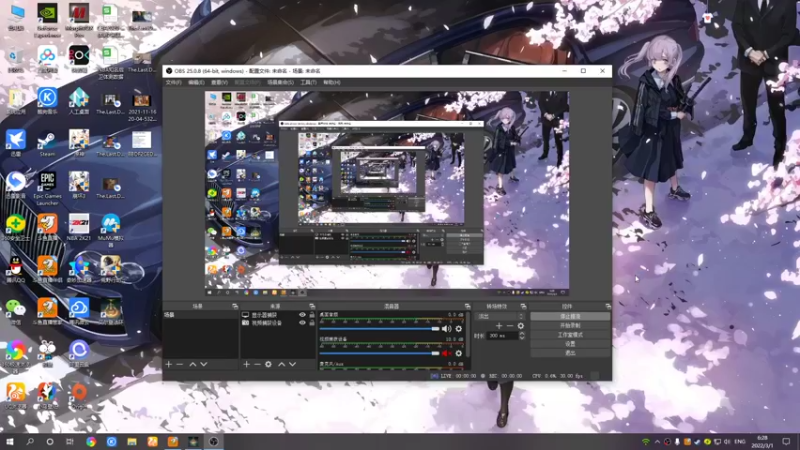Open source properties gear in Sources panel
The width and height of the screenshot is (800, 450).
(268, 364)
